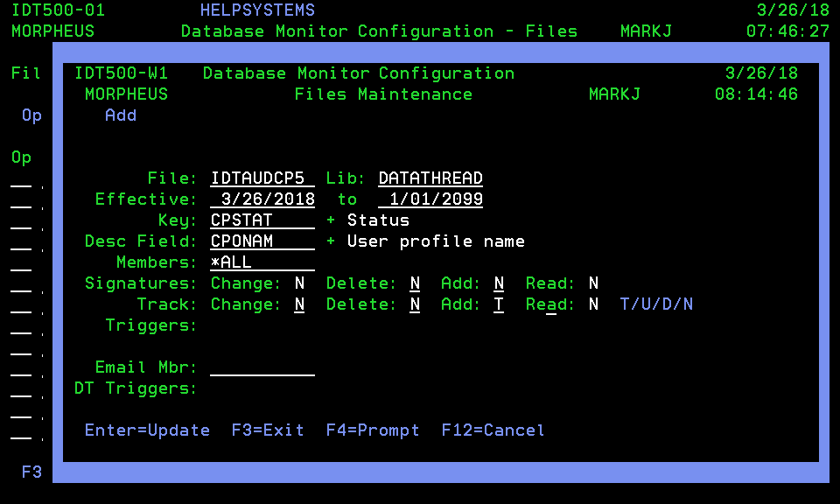
Task: Click the plus prompt beside User profile name
Action: (x=331, y=241)
